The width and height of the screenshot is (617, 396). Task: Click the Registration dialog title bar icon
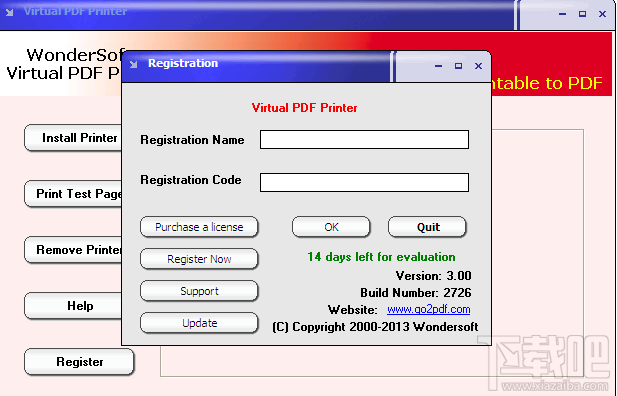133,64
